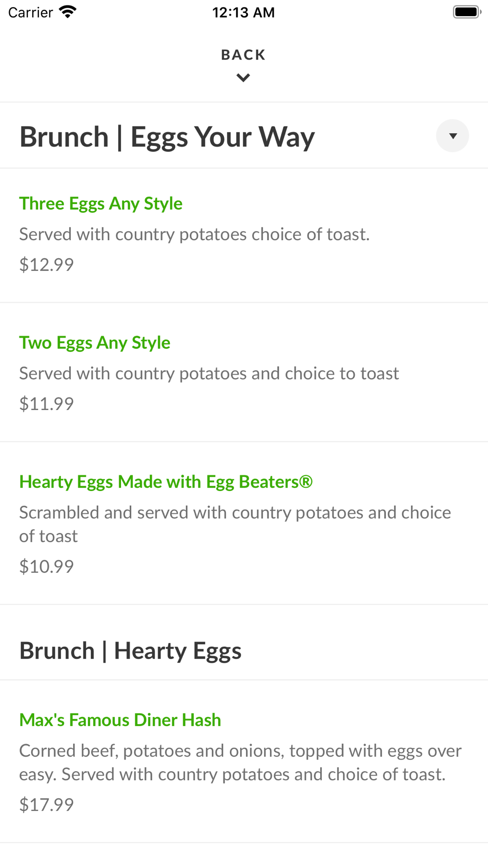Select Two Eggs Any Style item
This screenshot has width=488, height=868.
tap(95, 343)
